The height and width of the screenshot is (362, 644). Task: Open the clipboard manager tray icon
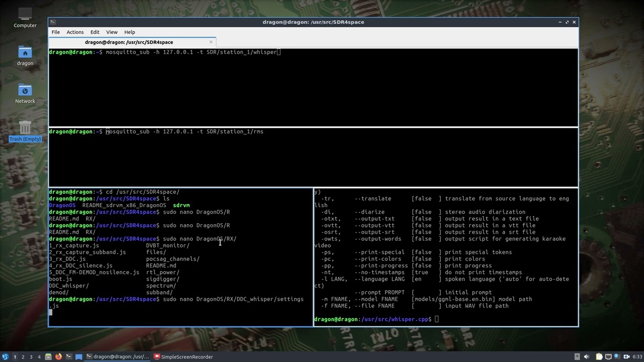tap(599, 356)
